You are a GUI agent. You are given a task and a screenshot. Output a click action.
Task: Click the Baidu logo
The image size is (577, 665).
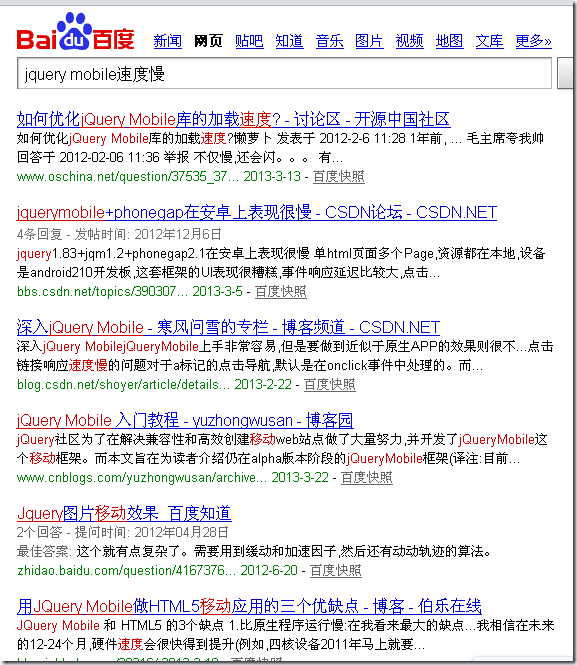tap(75, 32)
